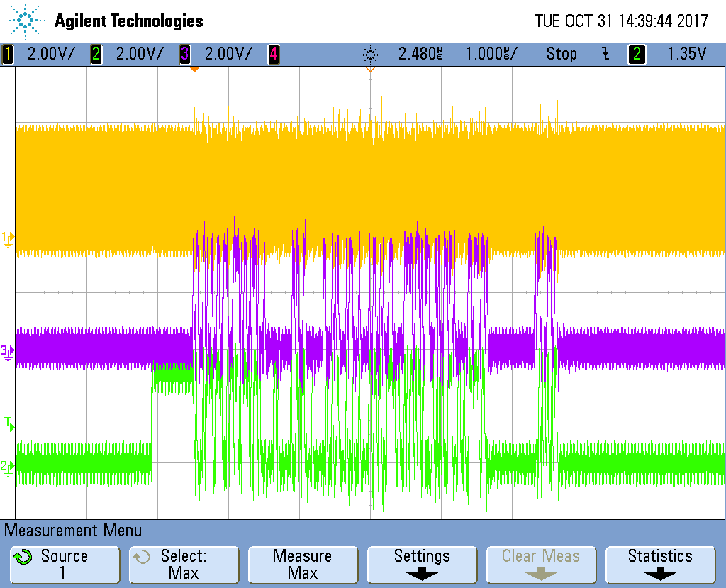
Task: Click channel 2 ground level marker
Action: pos(7,467)
